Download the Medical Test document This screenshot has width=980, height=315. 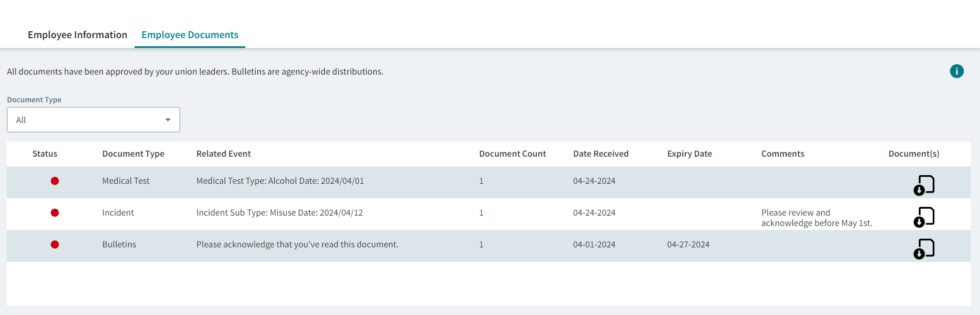[923, 185]
